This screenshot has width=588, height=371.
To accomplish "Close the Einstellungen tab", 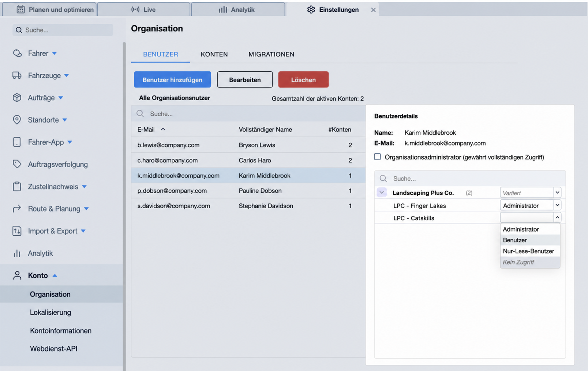I will pos(373,10).
